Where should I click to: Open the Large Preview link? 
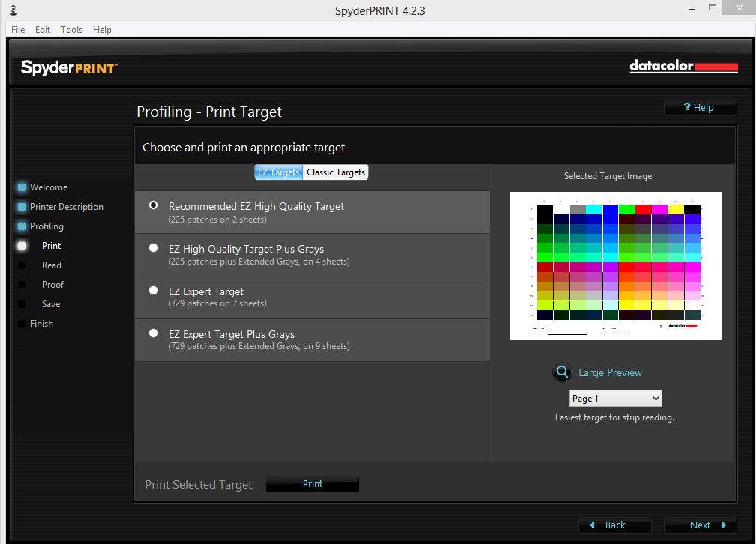coord(610,373)
